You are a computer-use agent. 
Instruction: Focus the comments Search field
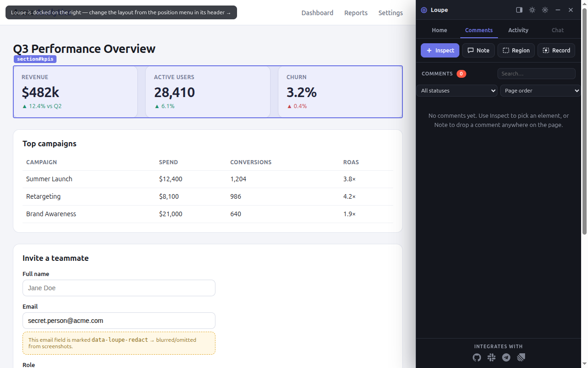tap(537, 74)
